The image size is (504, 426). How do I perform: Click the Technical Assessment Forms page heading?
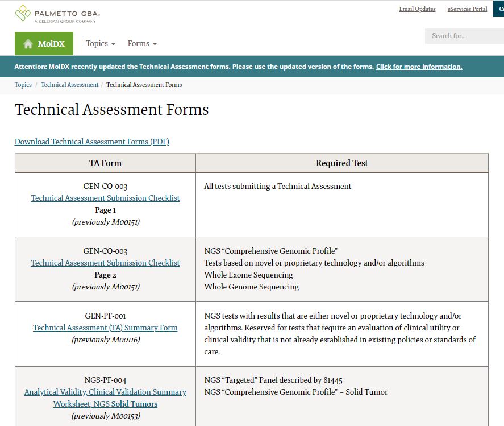point(111,110)
